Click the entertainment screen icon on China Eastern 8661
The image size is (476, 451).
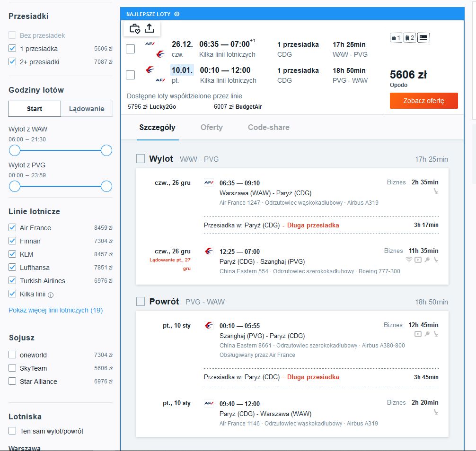pos(418,334)
